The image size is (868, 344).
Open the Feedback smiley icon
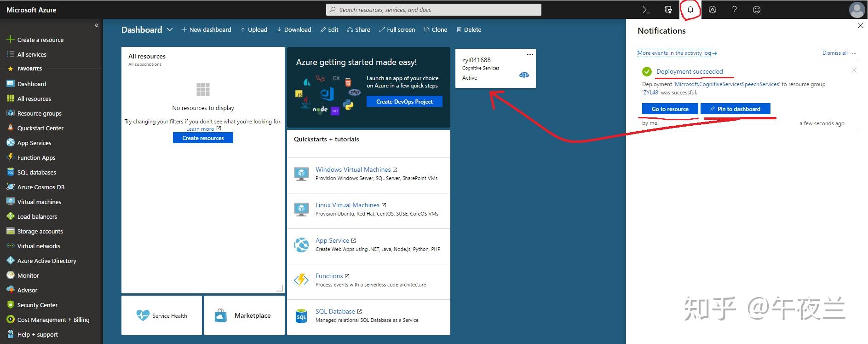757,10
